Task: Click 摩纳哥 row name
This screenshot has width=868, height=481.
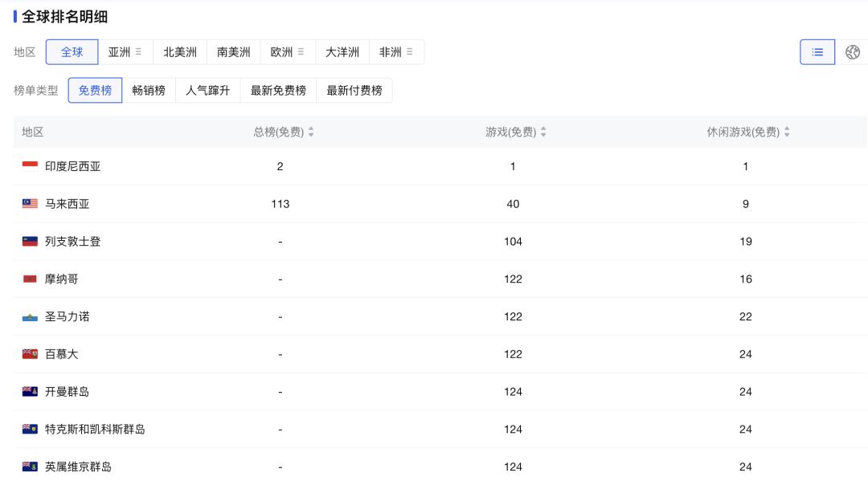Action: pos(61,279)
